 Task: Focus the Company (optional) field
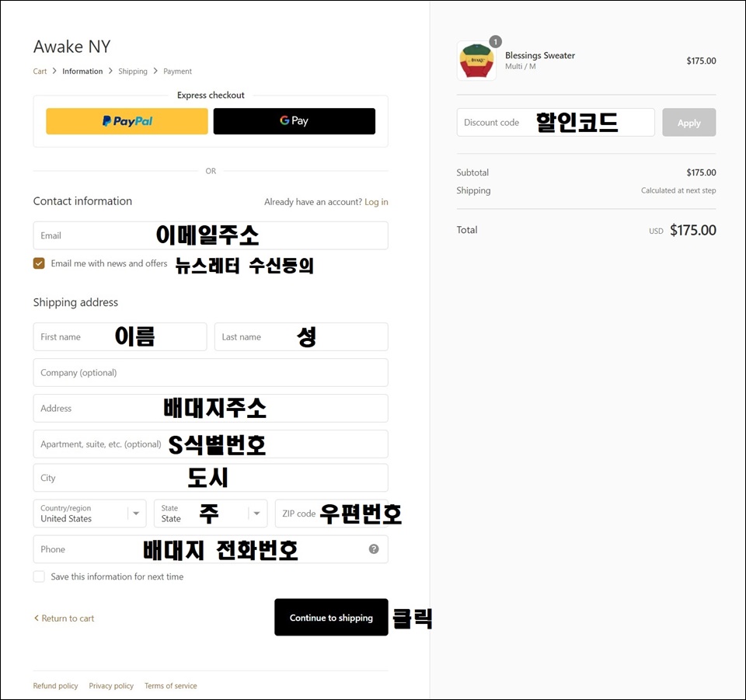click(x=211, y=372)
